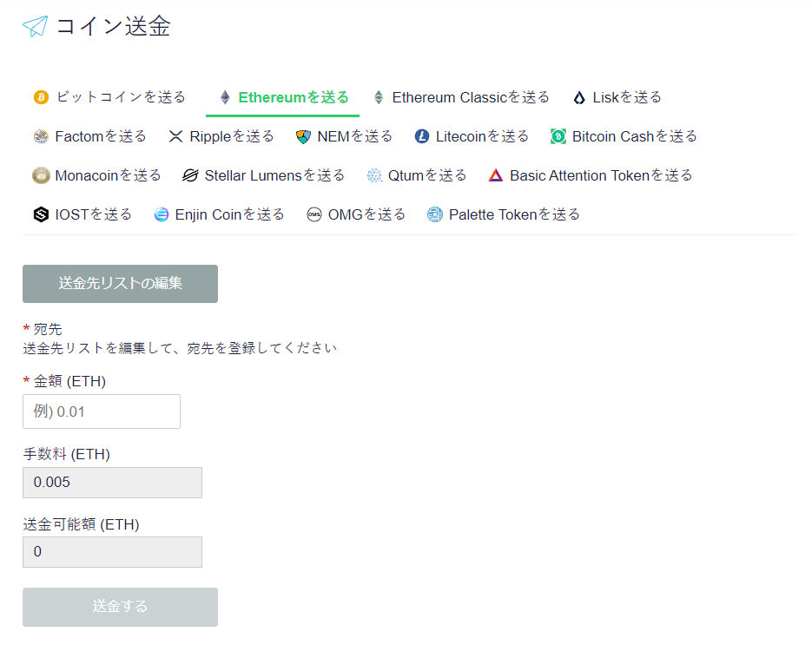Viewport: 812px width, 645px height.
Task: Click the Basic Attention Token triangle icon
Action: pyautogui.click(x=496, y=175)
